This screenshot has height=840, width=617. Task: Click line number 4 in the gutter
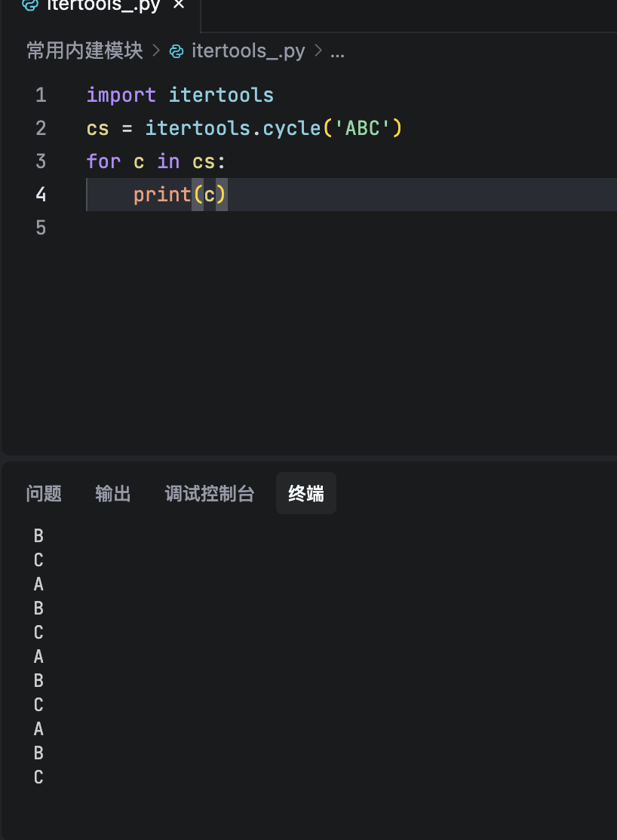pos(41,194)
